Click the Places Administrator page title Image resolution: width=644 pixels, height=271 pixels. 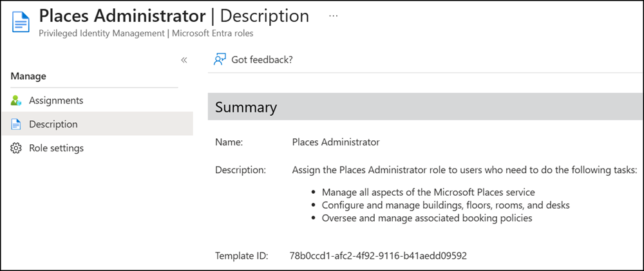pyautogui.click(x=122, y=16)
